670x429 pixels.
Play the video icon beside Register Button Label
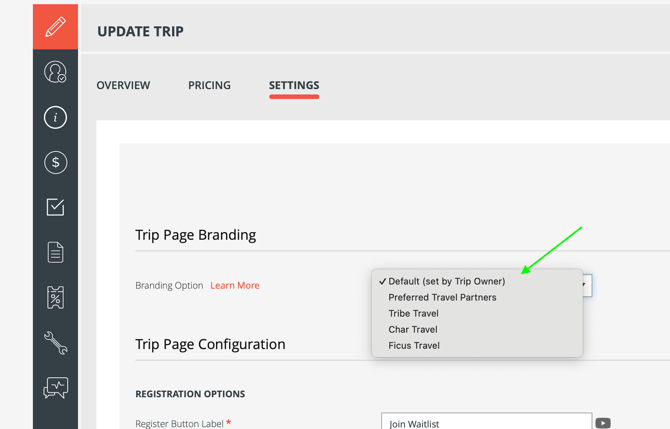(x=603, y=423)
